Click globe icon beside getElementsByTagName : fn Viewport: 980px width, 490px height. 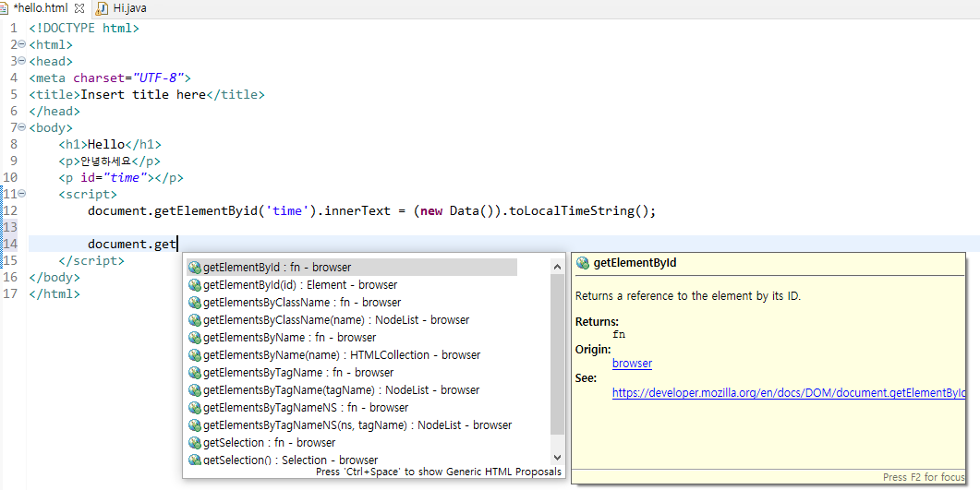194,372
